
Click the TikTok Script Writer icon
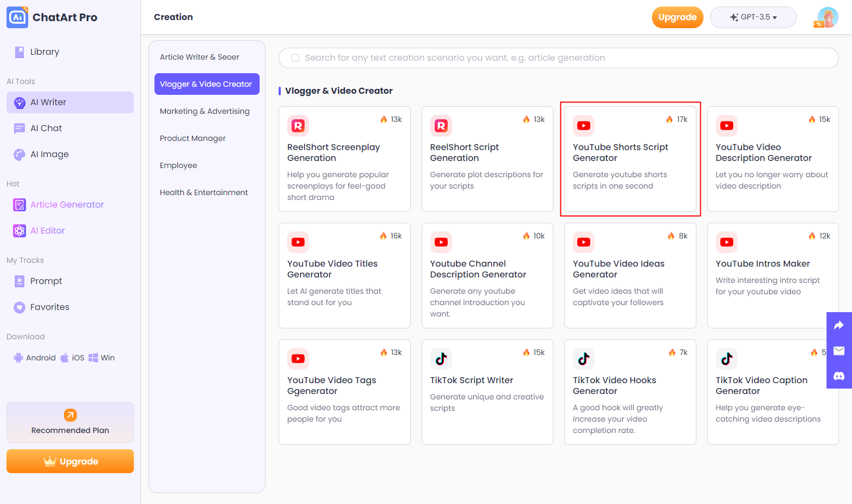click(441, 359)
